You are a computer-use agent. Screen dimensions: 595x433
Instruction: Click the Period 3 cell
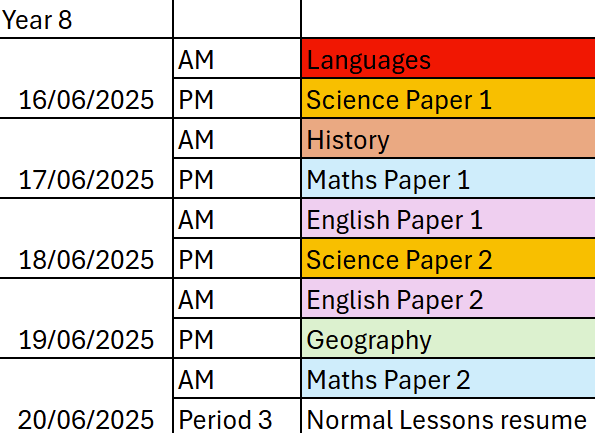[237, 416]
